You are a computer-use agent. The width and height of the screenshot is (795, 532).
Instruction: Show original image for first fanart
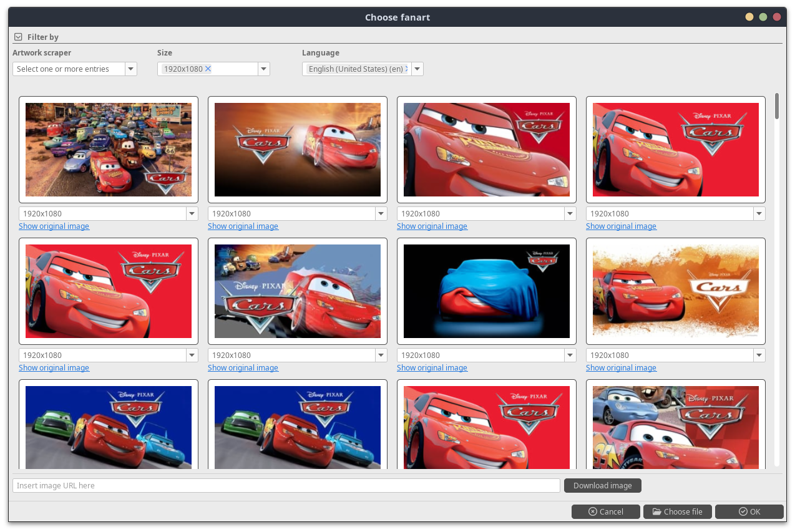pyautogui.click(x=54, y=226)
